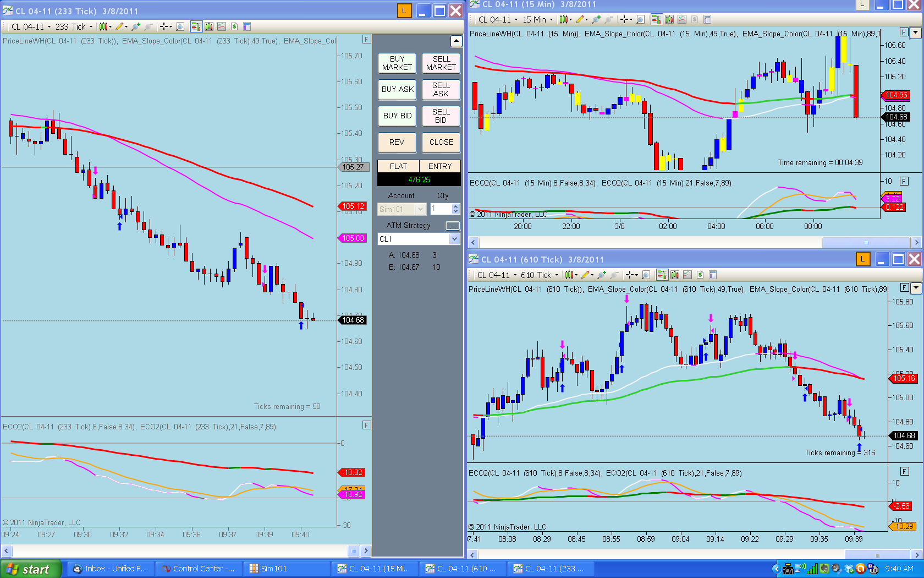Switch to CL 04-11 (15 Min) taskbar item

click(x=374, y=569)
